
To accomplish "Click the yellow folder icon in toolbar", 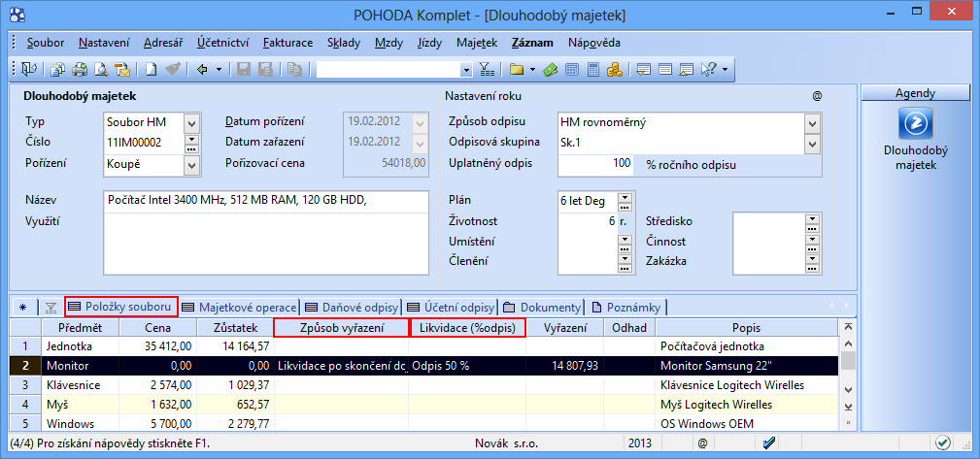I will [516, 69].
